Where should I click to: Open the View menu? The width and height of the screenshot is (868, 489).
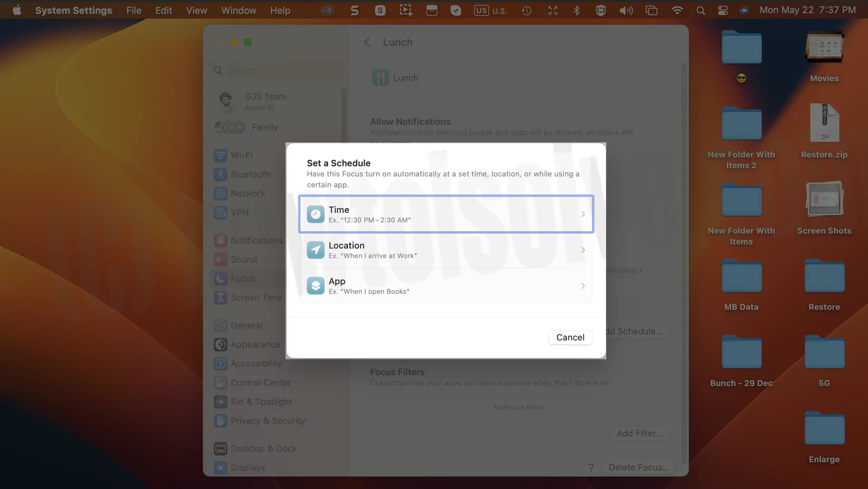tap(196, 10)
